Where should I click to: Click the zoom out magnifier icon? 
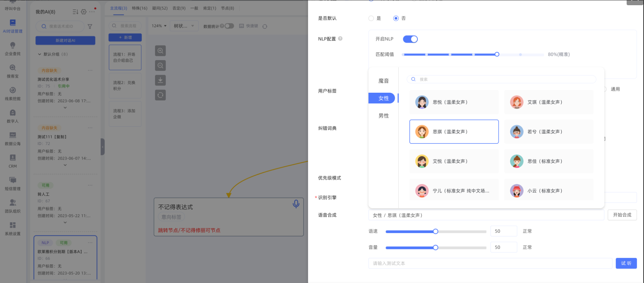tap(160, 66)
